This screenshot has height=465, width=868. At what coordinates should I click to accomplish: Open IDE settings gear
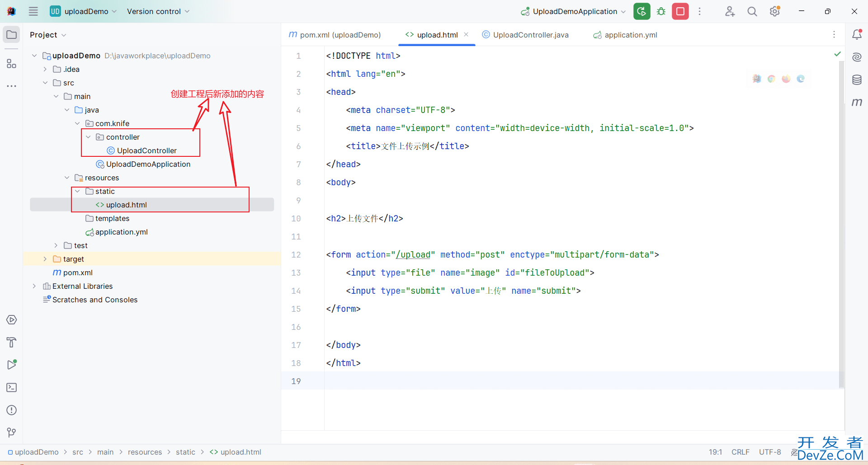coord(775,11)
